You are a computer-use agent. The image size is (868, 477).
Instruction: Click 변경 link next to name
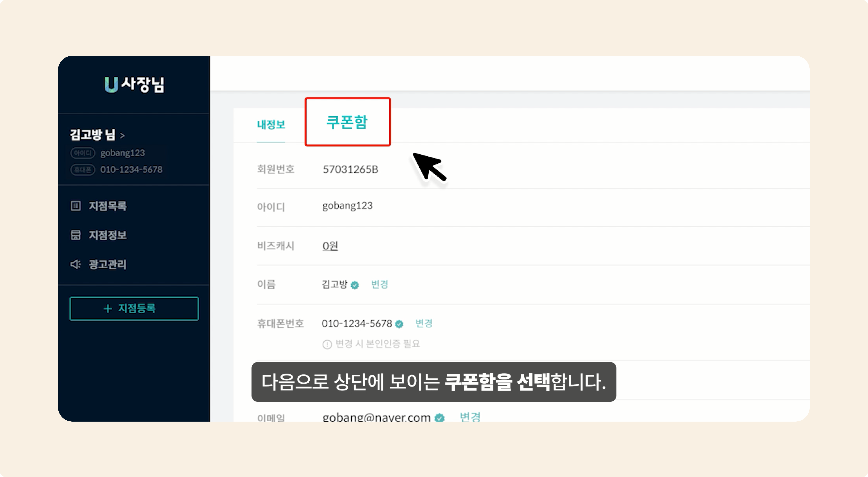[379, 285]
